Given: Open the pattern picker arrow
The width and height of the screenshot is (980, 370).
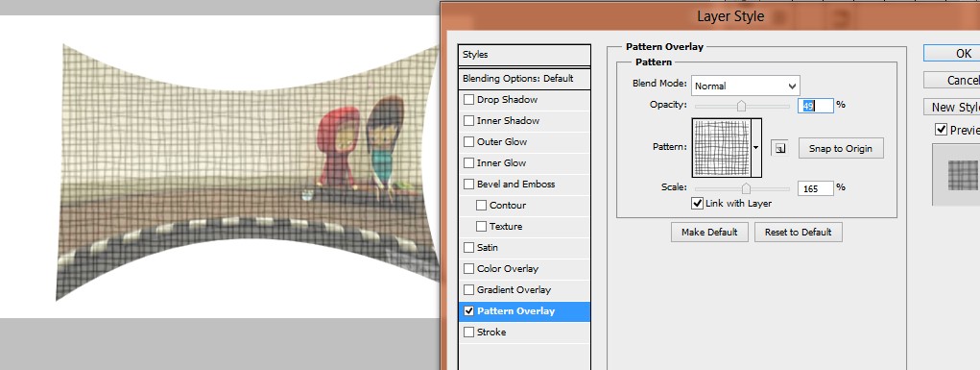Looking at the screenshot, I should pos(755,148).
